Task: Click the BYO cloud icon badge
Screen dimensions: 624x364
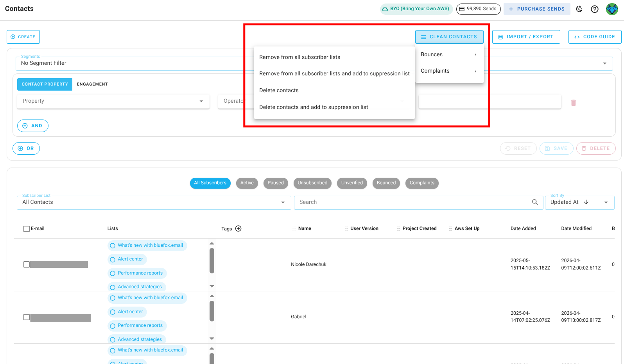Action: pos(416,9)
